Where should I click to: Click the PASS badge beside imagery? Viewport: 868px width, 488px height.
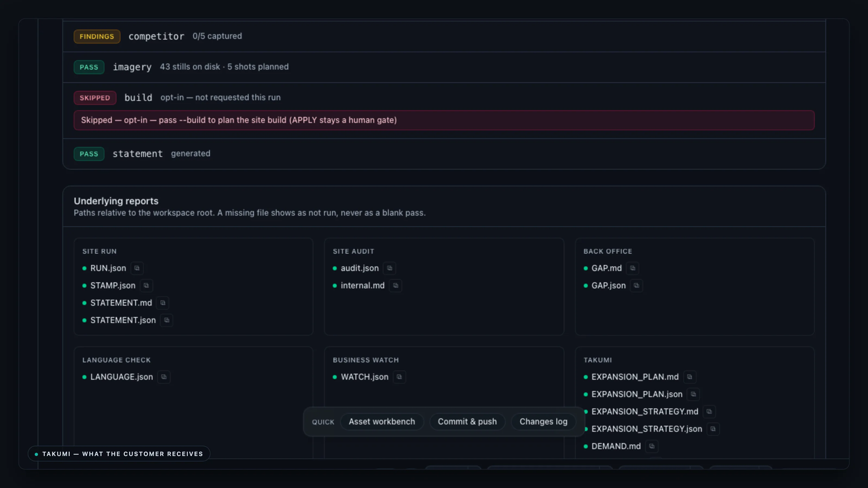[x=89, y=67]
